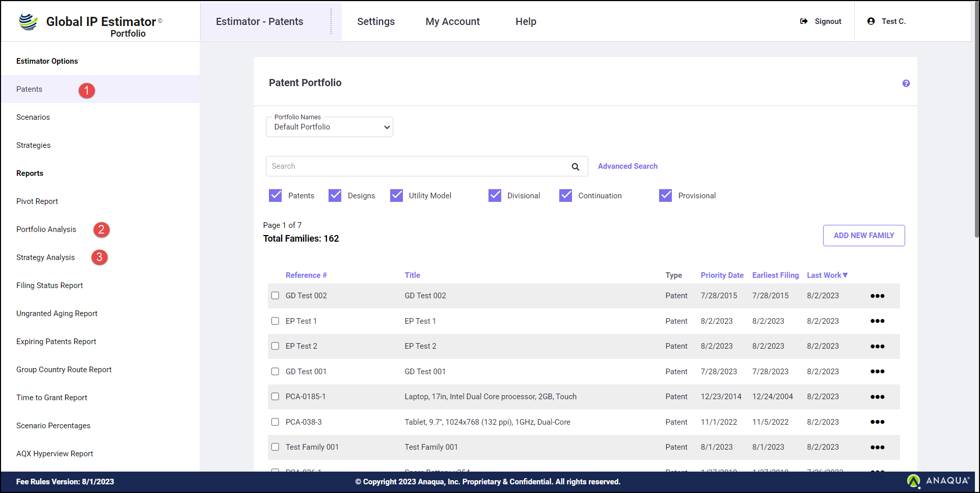Image resolution: width=980 pixels, height=493 pixels.
Task: Sort by Last Work column arrow
Action: pos(845,275)
